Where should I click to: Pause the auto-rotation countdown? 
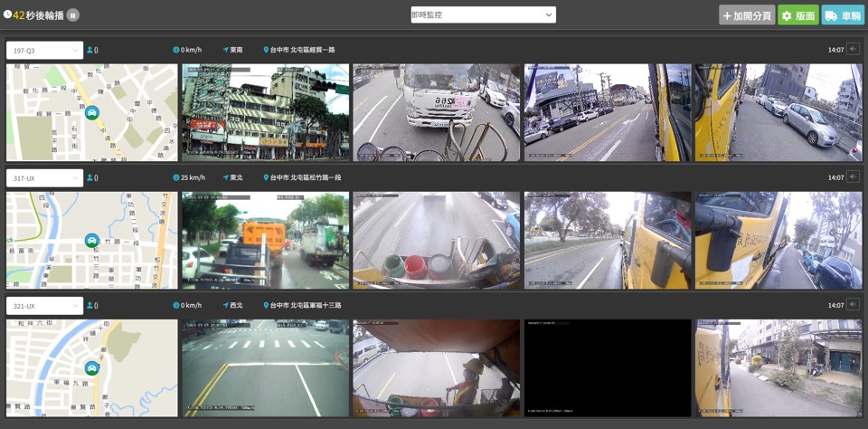coord(73,14)
